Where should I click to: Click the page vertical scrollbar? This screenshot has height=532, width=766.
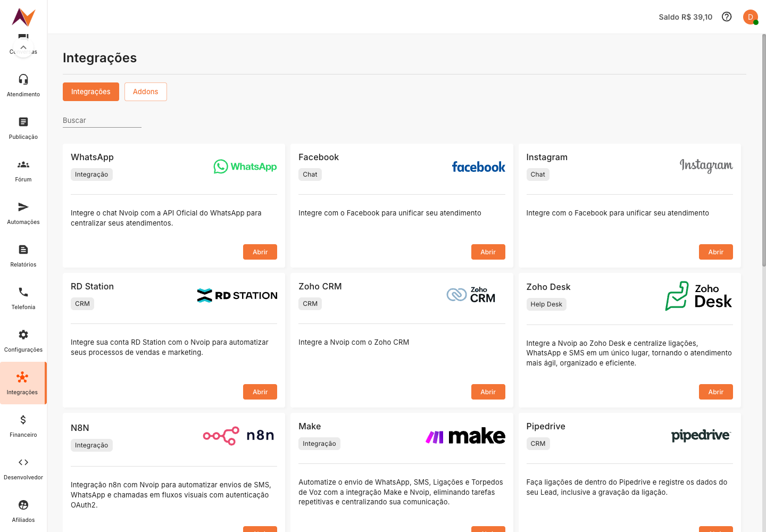764,150
